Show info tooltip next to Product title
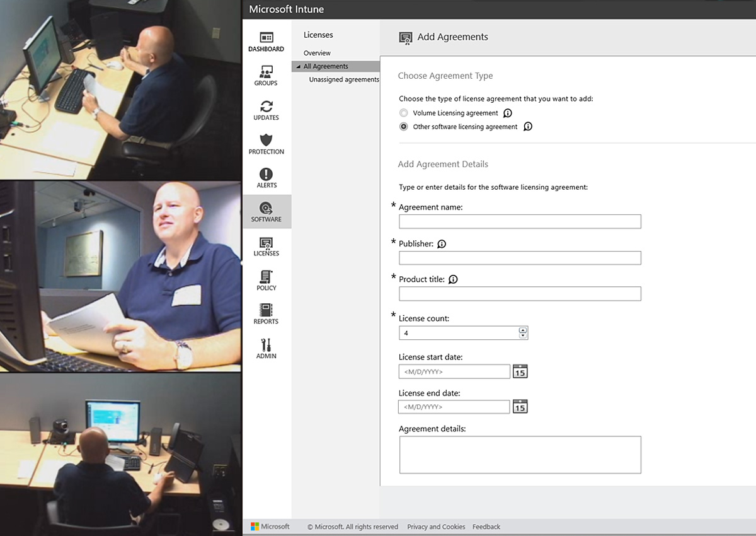 (453, 279)
